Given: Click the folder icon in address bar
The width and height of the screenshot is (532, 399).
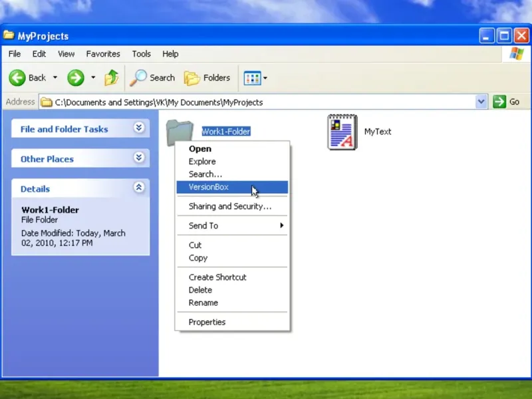Looking at the screenshot, I should pos(47,102).
